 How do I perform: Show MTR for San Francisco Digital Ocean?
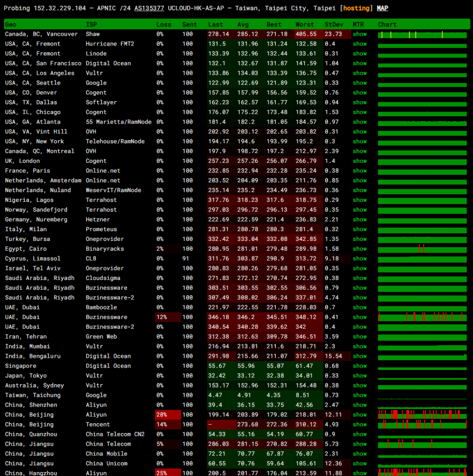[360, 63]
